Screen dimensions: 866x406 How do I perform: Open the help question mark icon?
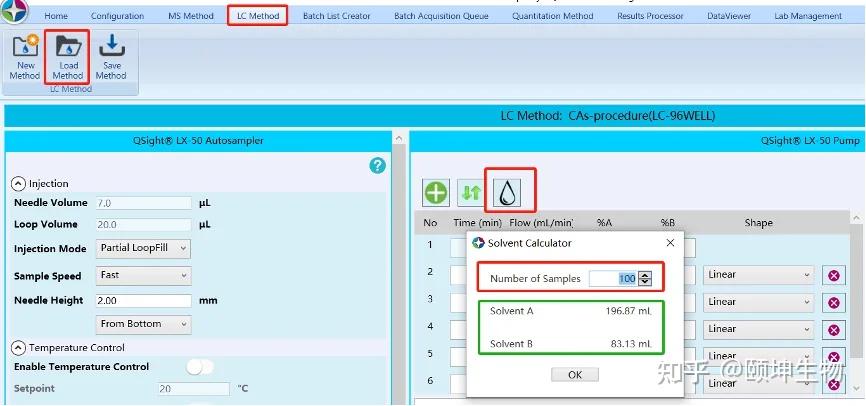[378, 165]
